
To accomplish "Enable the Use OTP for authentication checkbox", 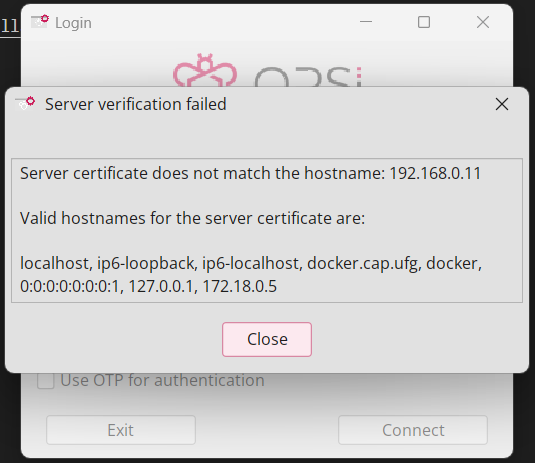I will pos(46,380).
